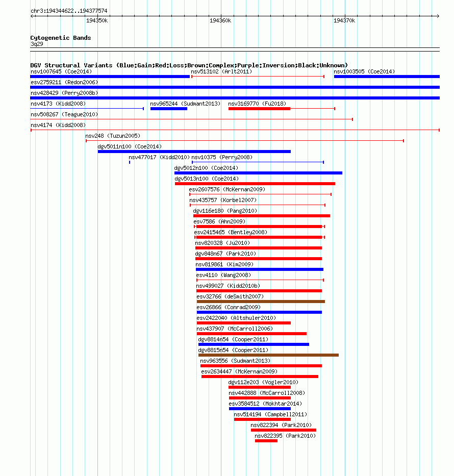Click the tiny blue nsv477017 marker
The image size is (454, 476).
click(130, 162)
